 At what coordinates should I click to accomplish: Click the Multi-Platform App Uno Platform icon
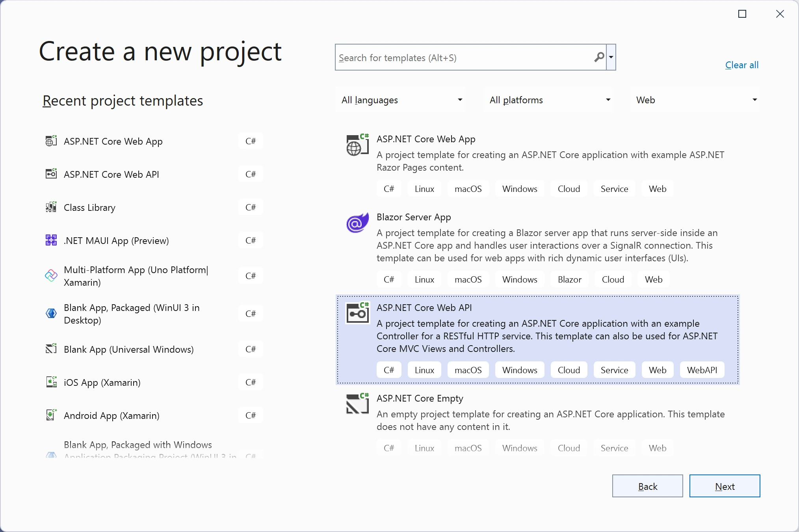pyautogui.click(x=51, y=275)
